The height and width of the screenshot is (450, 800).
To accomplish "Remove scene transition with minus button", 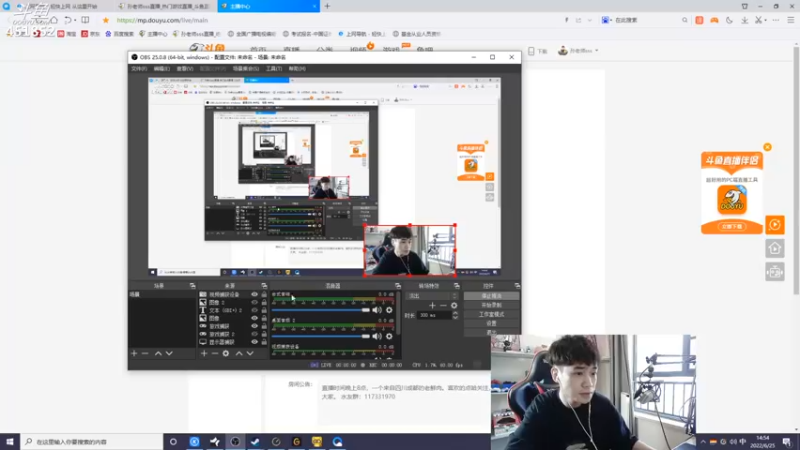I will coord(443,305).
